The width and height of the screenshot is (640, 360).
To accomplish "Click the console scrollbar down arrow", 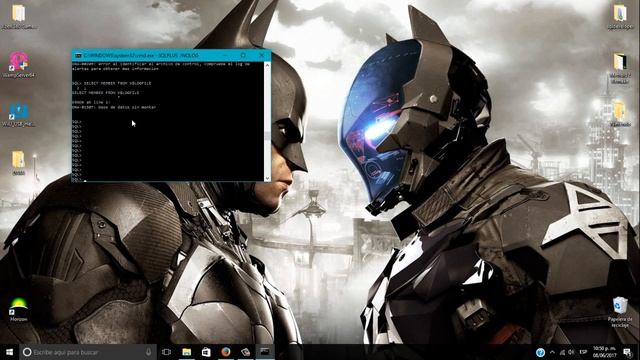I will [267, 178].
